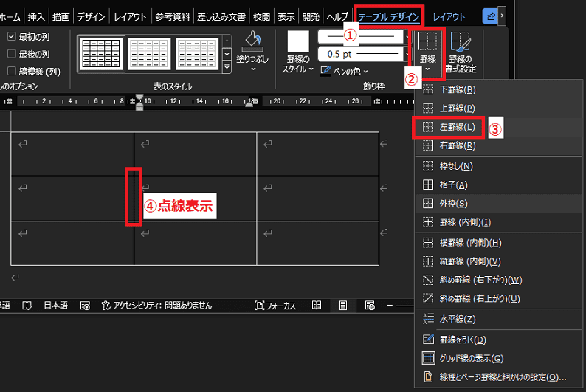
Task: Click the 罫線のスタイル border style icon
Action: [298, 42]
